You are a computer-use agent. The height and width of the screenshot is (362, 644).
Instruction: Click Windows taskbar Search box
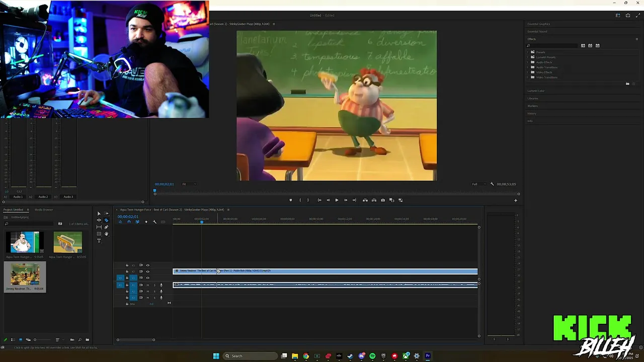pyautogui.click(x=250, y=356)
